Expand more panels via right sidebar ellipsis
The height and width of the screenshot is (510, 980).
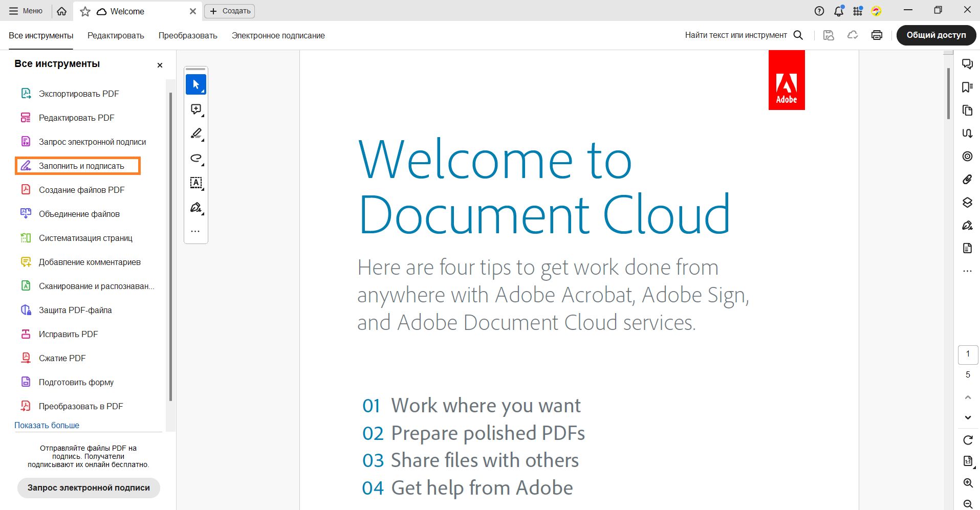[x=967, y=271]
